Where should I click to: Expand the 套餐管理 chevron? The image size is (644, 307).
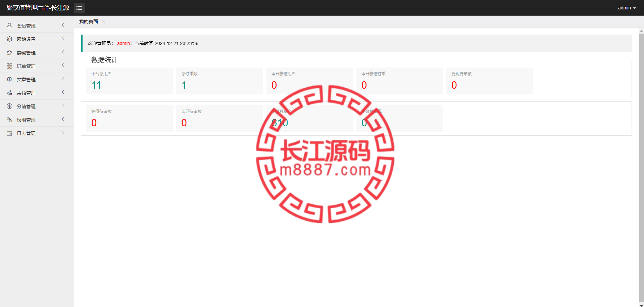coord(63,52)
